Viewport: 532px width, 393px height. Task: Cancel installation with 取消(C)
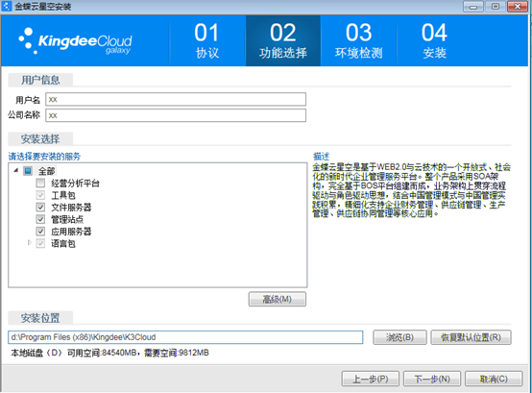pos(494,379)
